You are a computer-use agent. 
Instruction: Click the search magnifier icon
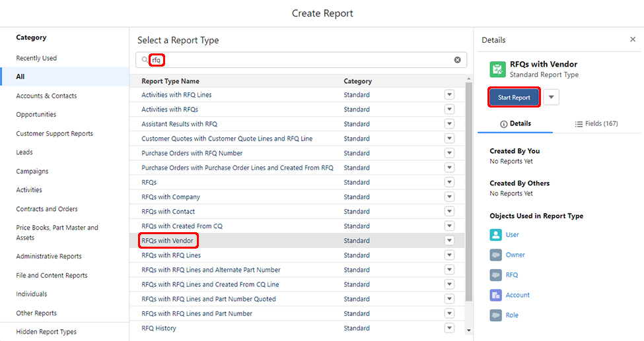[145, 60]
